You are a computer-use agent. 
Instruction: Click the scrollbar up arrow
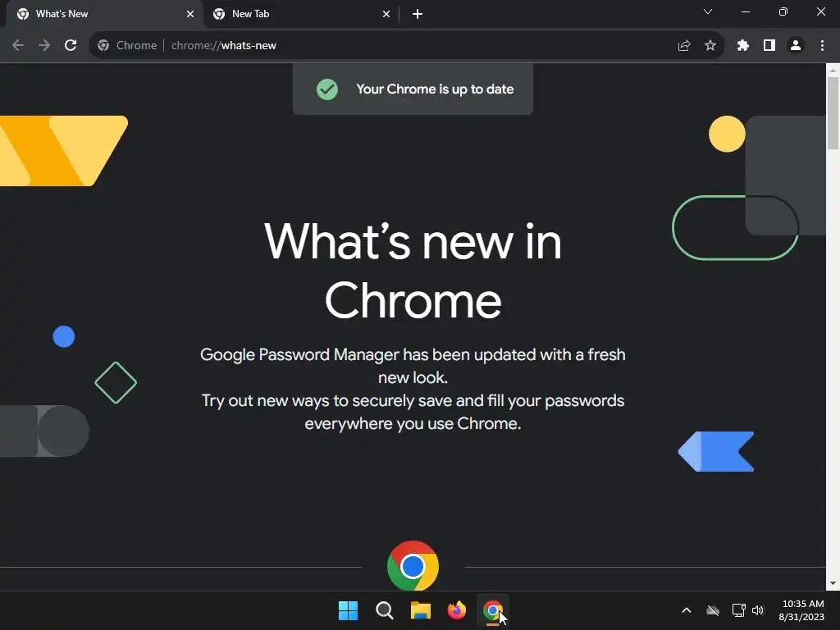pos(833,71)
